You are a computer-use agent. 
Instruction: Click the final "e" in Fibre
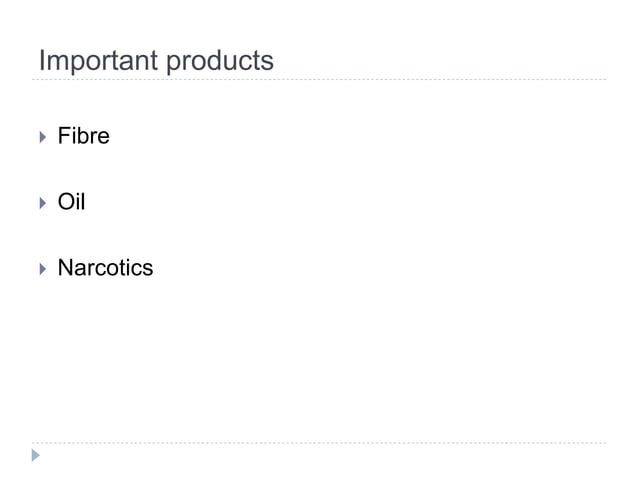click(x=103, y=137)
